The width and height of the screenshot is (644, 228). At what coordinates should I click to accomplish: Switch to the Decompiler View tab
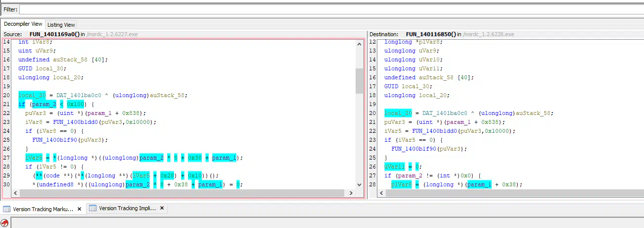[23, 24]
